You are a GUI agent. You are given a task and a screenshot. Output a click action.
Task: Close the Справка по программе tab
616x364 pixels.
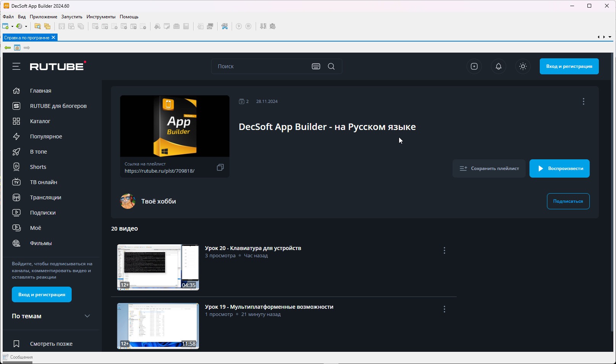53,37
